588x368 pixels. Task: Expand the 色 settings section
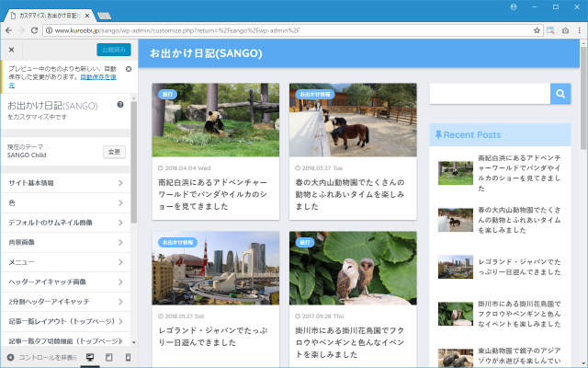65,202
